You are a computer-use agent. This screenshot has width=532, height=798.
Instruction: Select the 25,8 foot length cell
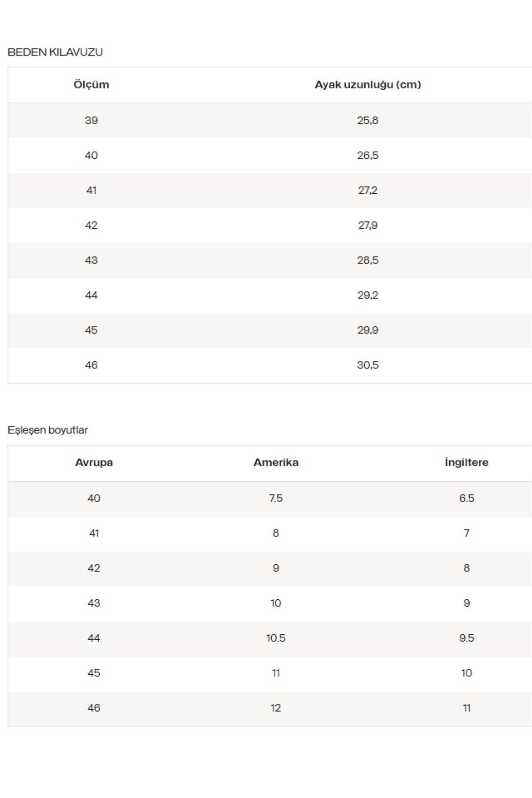tap(368, 120)
